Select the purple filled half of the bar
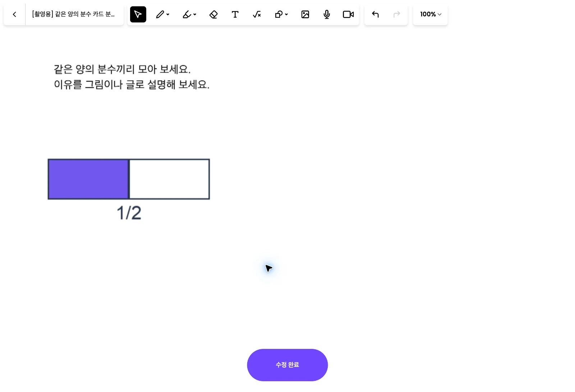The height and width of the screenshot is (392, 575). point(88,179)
